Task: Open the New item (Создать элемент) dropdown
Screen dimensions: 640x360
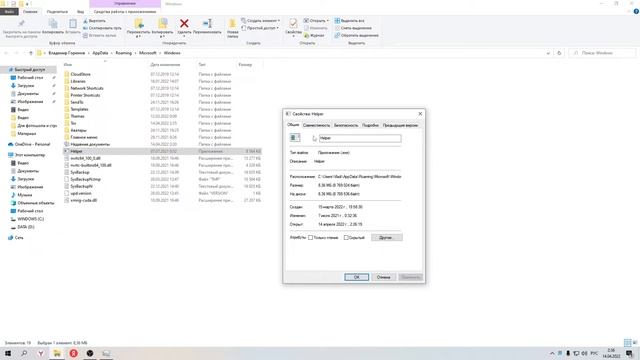Action: [x=260, y=20]
